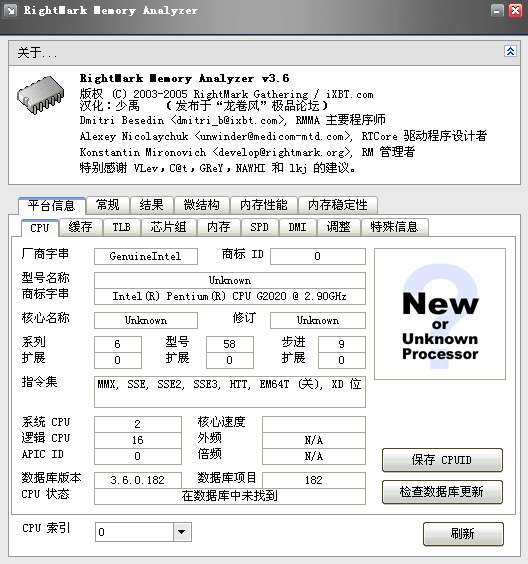Open the CPU 索引 dropdown arrow
The image size is (528, 564).
point(182,532)
